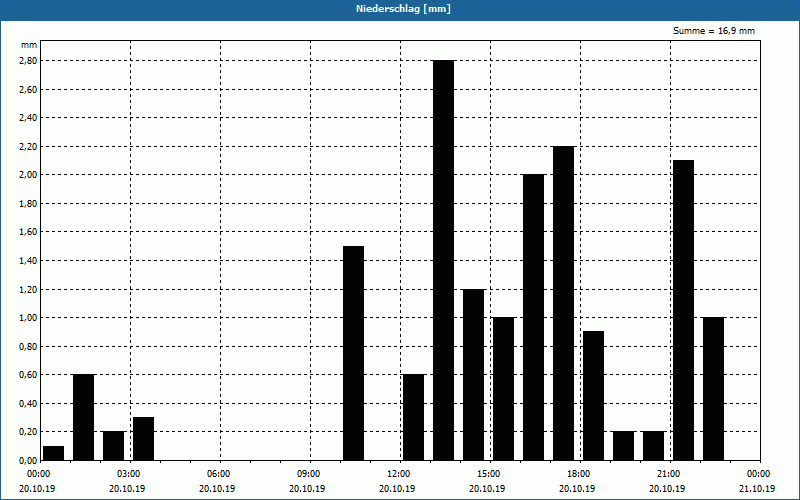Click the Niederschlag [mm] chart title
The height and width of the screenshot is (500, 800).
click(403, 9)
